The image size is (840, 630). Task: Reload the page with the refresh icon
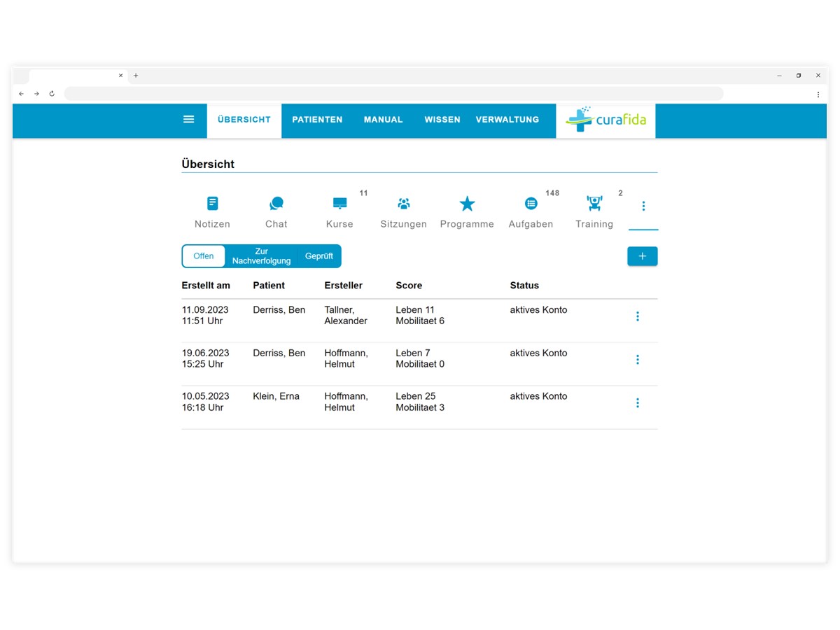pyautogui.click(x=52, y=93)
